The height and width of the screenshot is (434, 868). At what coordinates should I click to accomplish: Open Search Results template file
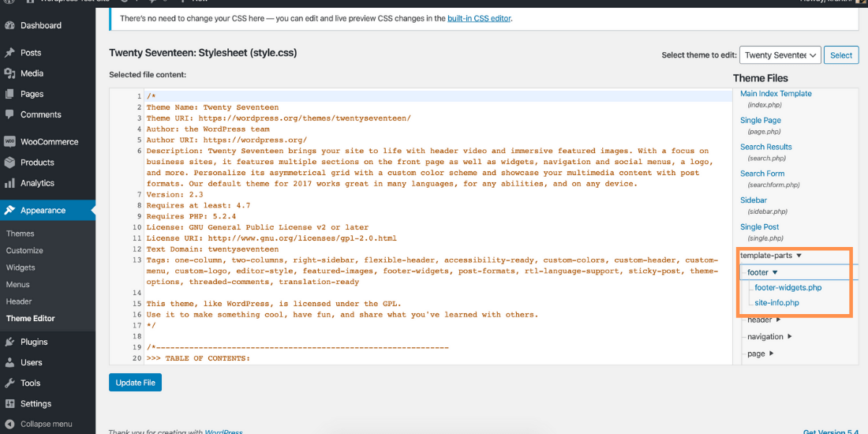(x=766, y=147)
